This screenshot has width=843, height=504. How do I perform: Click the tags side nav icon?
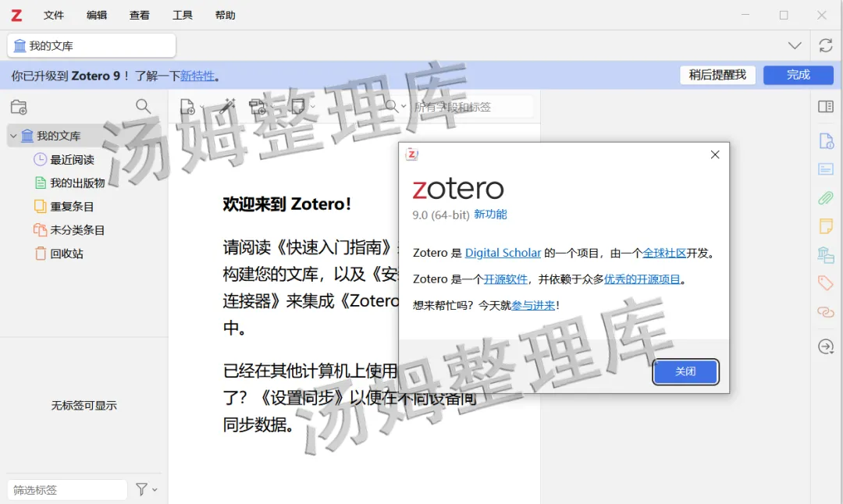pyautogui.click(x=826, y=283)
